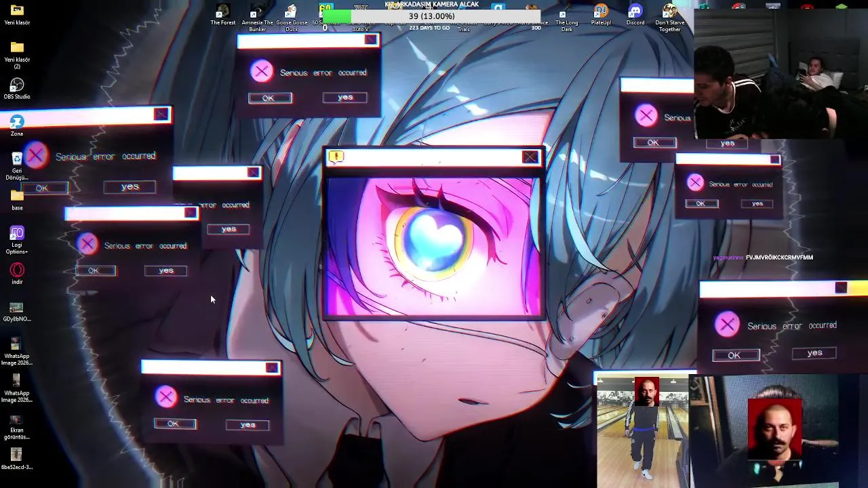The image size is (868, 488).
Task: Launch The Long Dark shortcut
Action: [567, 19]
